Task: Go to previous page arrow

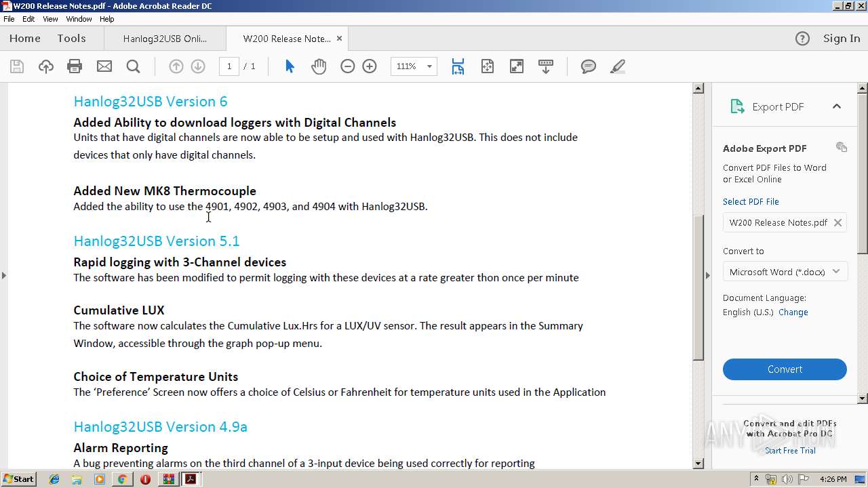Action: click(176, 66)
